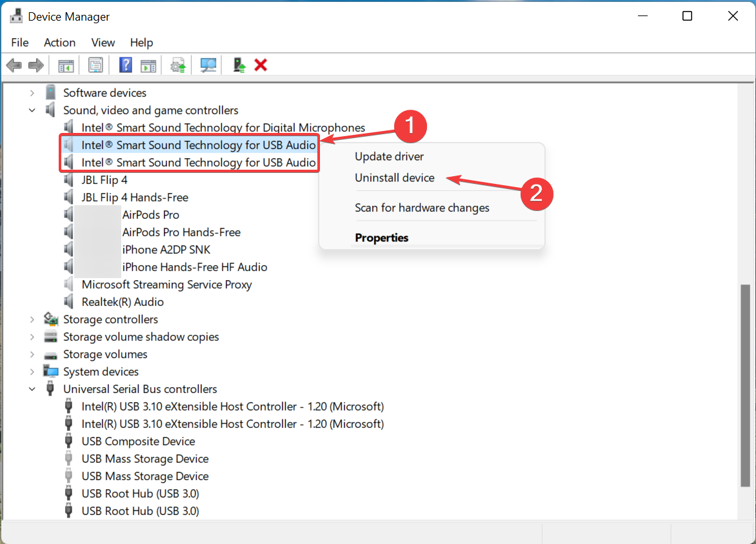Image resolution: width=756 pixels, height=544 pixels.
Task: Click the System devices monitor icon
Action: (50, 371)
